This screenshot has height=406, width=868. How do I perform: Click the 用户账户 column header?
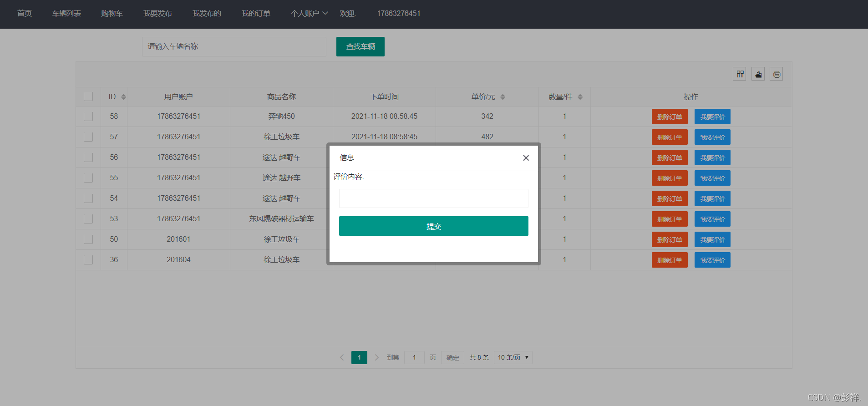178,97
